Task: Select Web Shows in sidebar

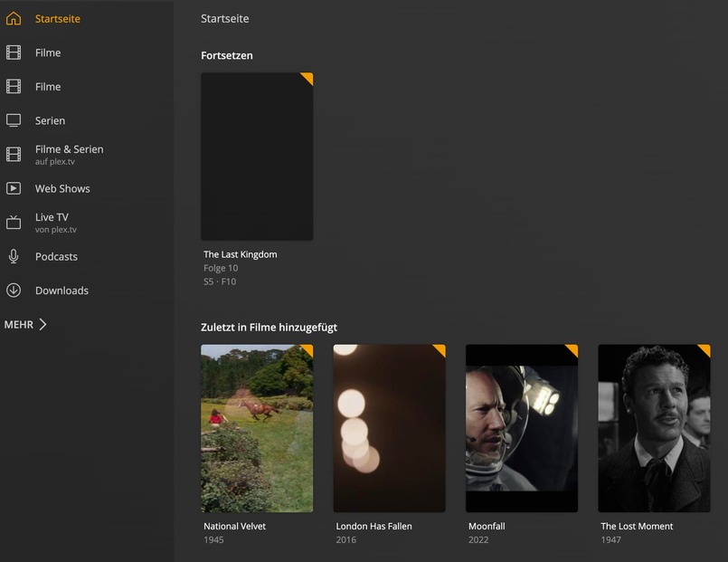Action: (62, 188)
